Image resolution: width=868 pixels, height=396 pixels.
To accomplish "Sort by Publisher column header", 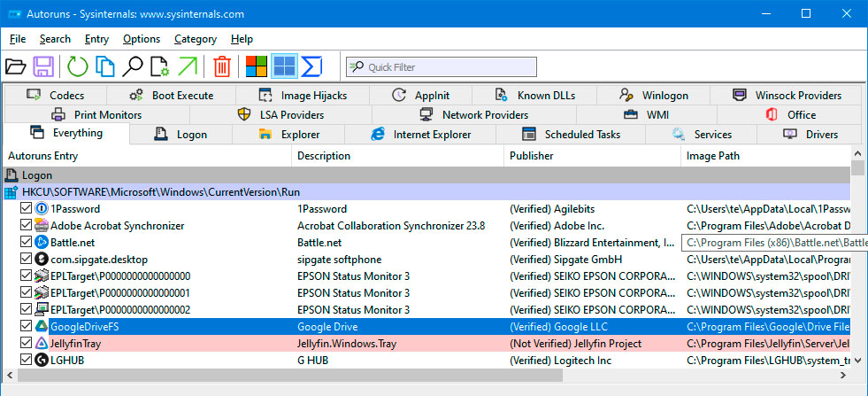I will tap(592, 156).
